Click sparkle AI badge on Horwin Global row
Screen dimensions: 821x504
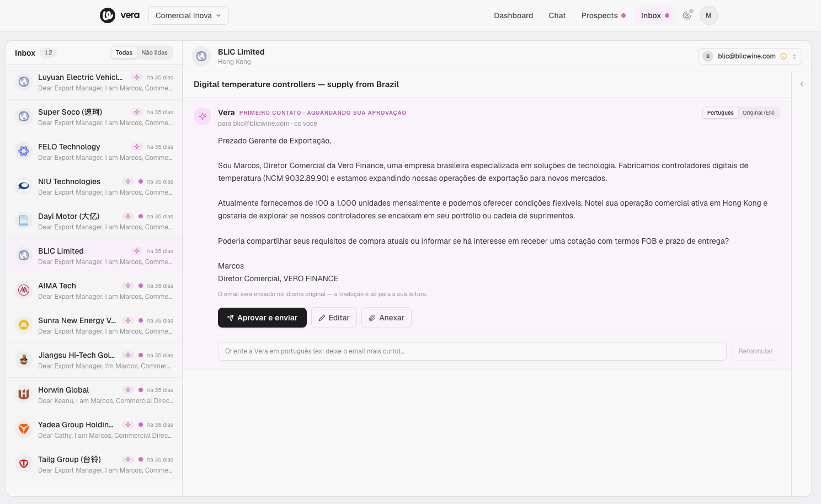point(128,390)
